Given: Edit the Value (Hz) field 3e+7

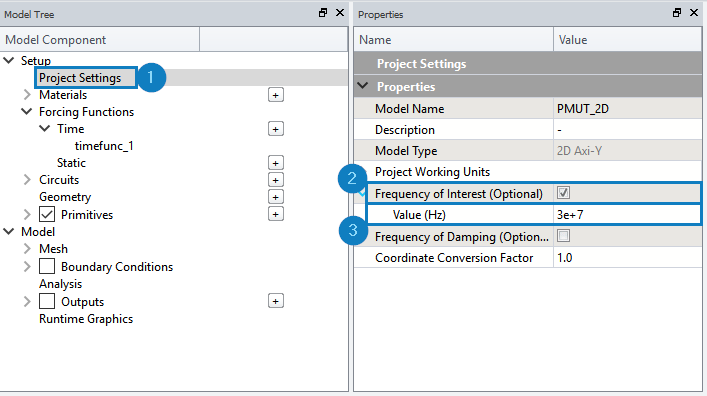Looking at the screenshot, I should (x=627, y=215).
